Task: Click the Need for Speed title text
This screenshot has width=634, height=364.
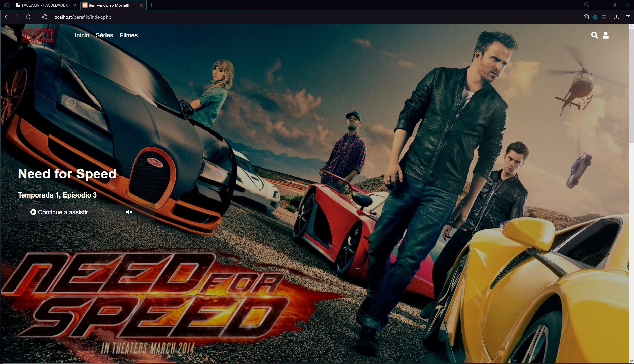Action: [67, 174]
